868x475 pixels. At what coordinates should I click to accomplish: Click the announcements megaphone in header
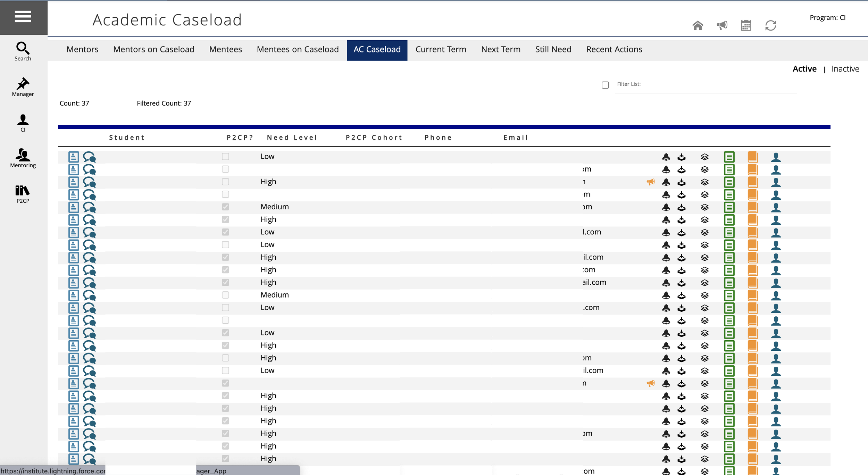(722, 25)
